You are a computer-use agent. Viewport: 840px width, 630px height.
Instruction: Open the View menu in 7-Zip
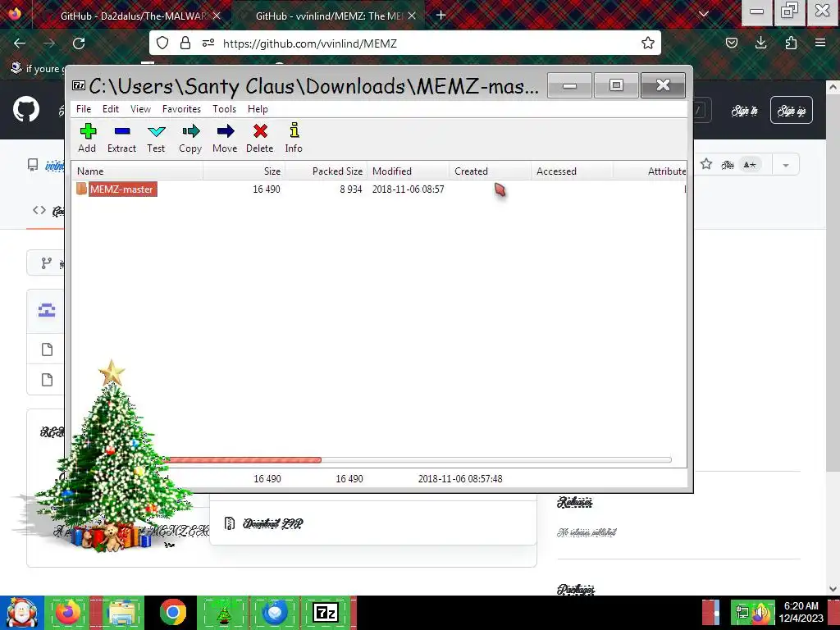[140, 109]
